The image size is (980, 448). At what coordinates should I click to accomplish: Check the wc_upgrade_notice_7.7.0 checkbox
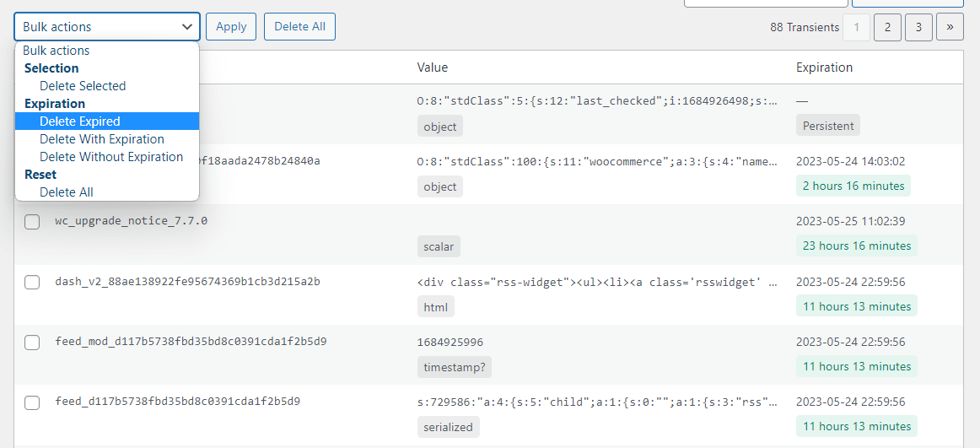coord(33,222)
